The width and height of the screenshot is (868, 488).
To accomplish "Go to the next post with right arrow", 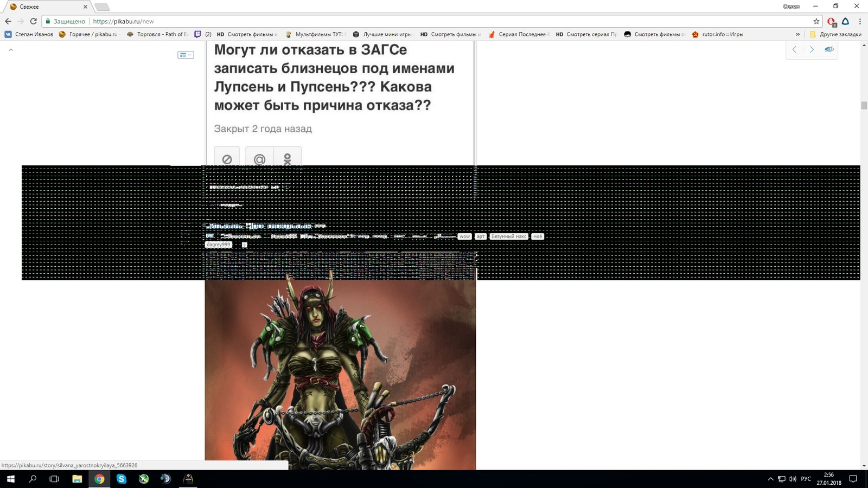I will (812, 49).
